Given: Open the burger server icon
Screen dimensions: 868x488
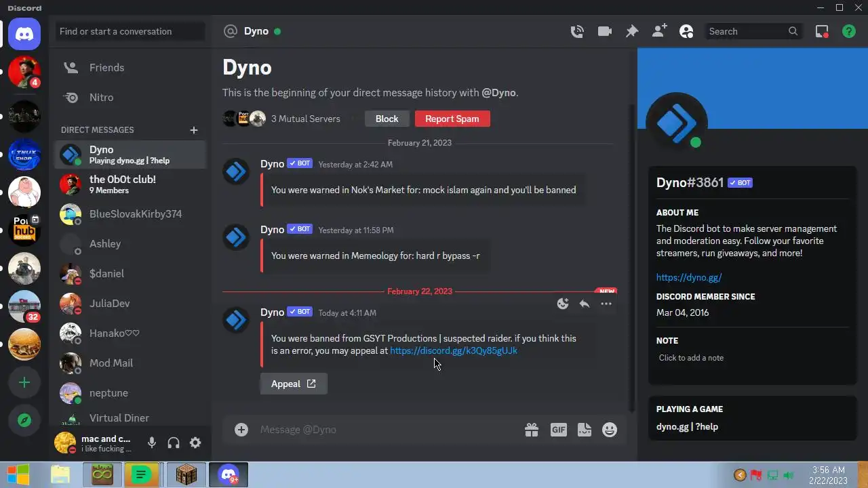Looking at the screenshot, I should coord(24,344).
